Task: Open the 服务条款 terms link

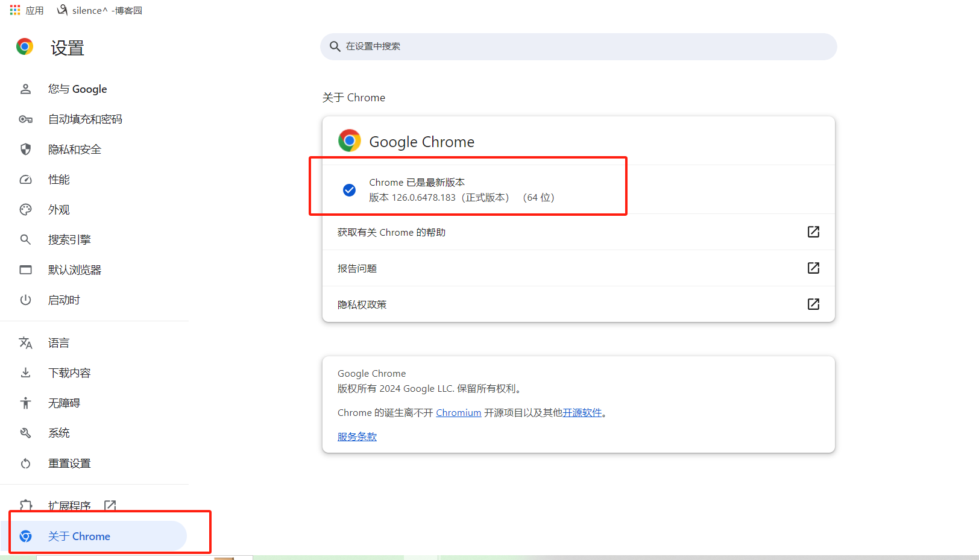Action: [357, 437]
